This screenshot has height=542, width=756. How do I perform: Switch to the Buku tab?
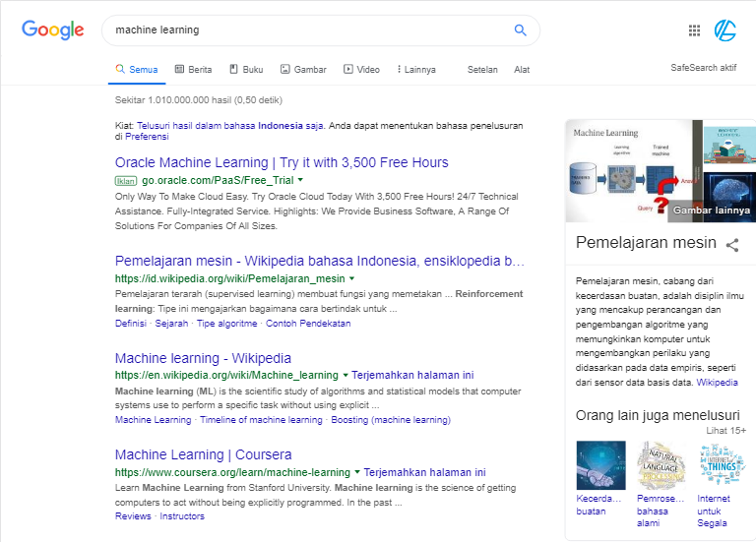pyautogui.click(x=246, y=70)
